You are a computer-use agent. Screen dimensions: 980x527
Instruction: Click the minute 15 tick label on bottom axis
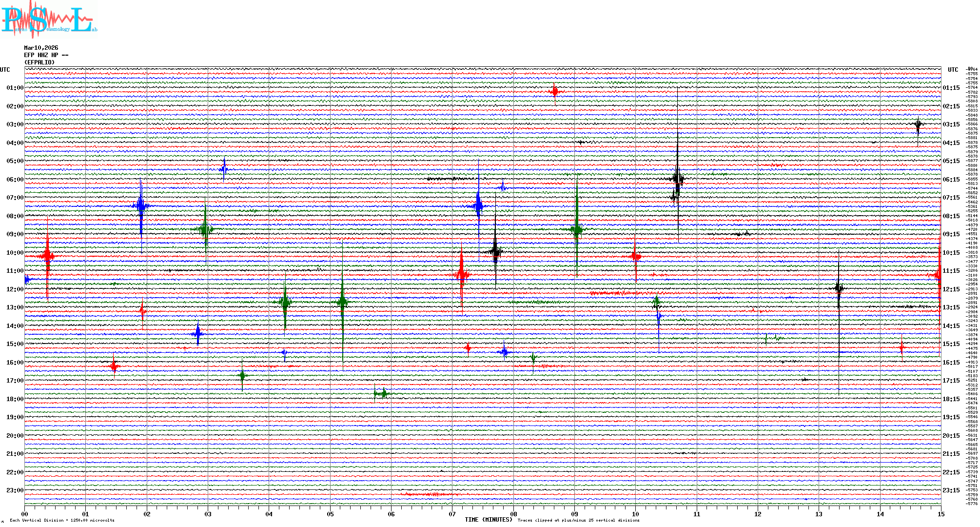[x=941, y=514]
